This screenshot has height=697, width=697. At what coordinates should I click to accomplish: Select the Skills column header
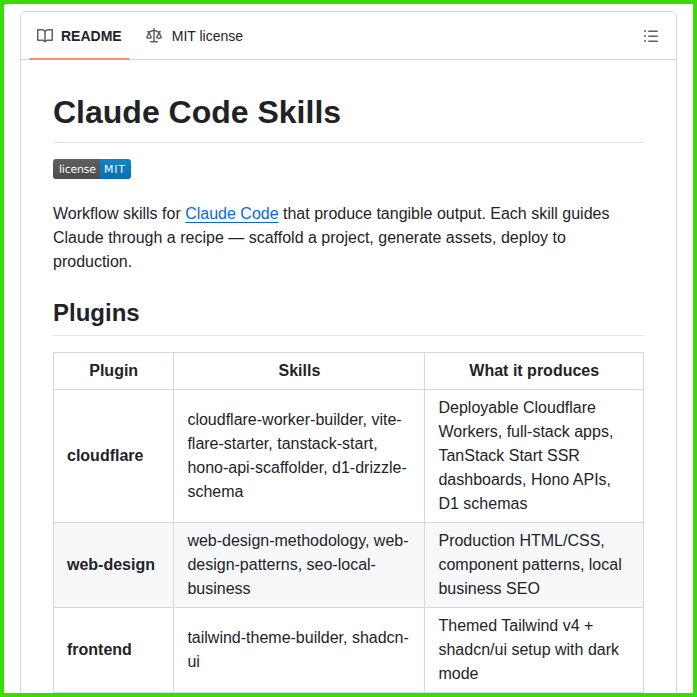(x=299, y=371)
